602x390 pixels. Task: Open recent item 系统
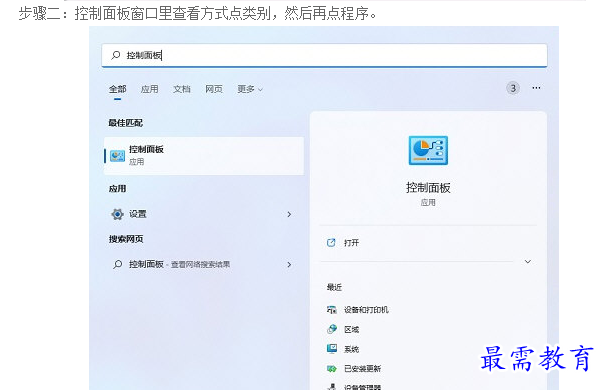click(351, 349)
